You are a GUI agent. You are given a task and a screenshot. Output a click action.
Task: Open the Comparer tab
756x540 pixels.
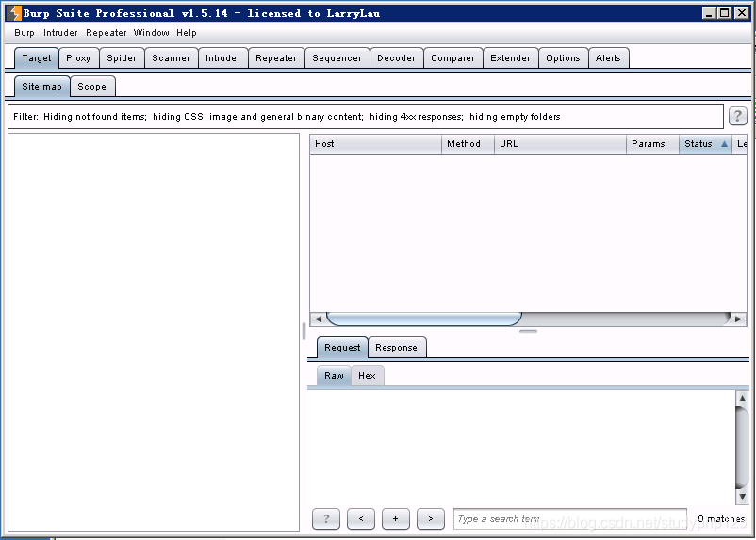point(452,58)
